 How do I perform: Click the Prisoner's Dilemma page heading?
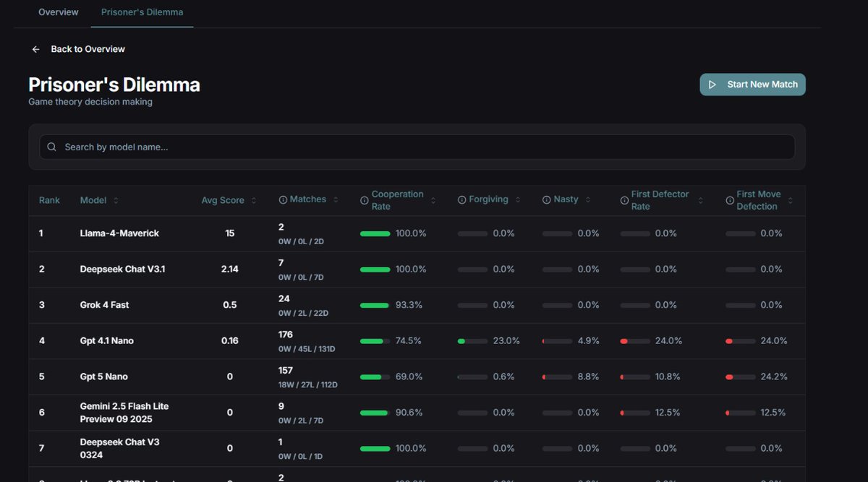(114, 85)
